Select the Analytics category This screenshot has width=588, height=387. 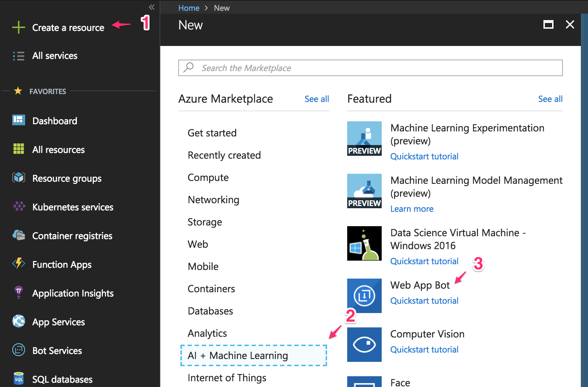tap(207, 334)
